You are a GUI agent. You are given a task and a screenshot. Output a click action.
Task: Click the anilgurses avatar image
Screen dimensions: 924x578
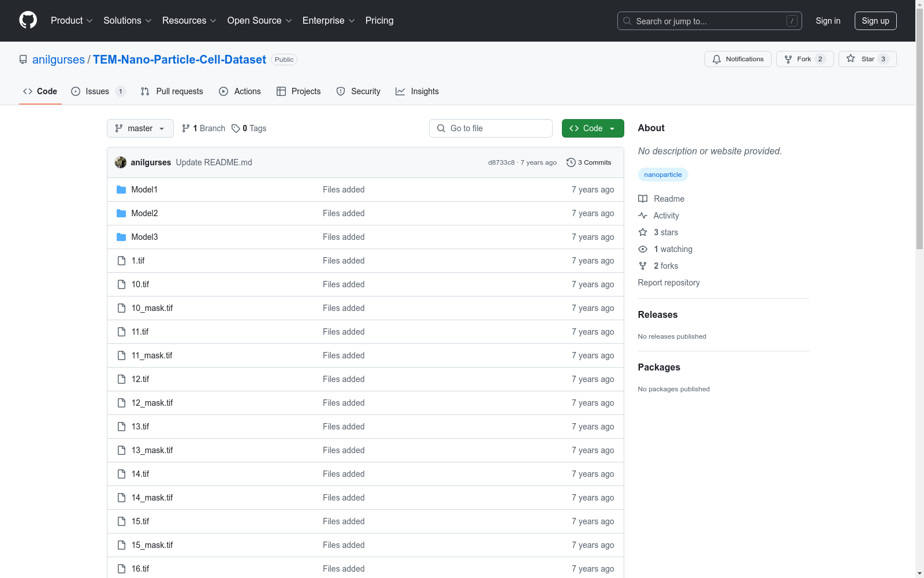(121, 162)
